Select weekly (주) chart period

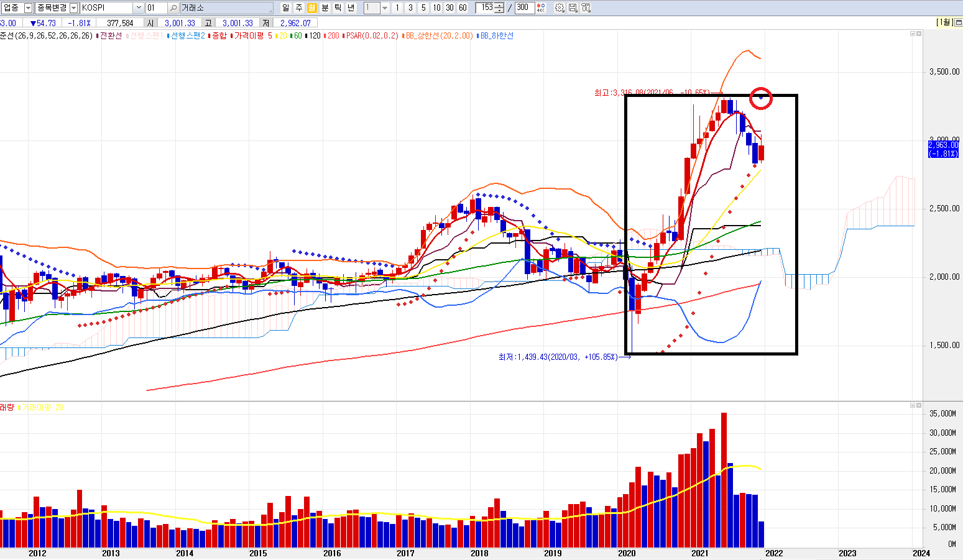298,8
